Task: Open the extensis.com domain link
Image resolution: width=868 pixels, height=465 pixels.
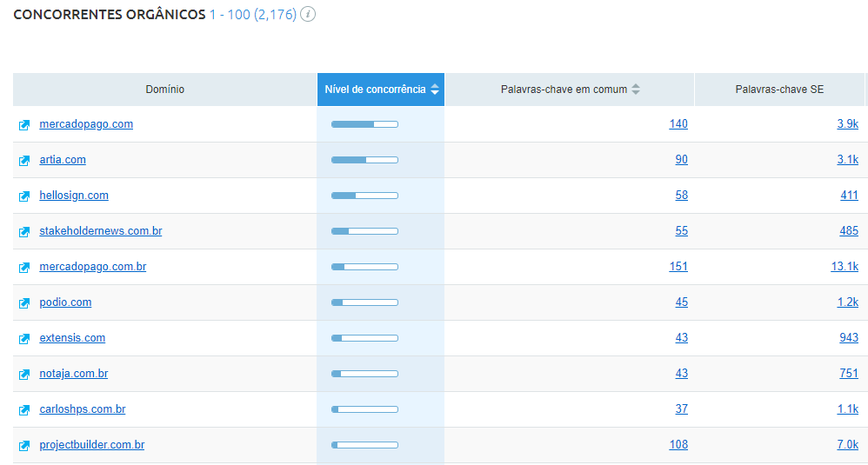Action: pos(72,338)
